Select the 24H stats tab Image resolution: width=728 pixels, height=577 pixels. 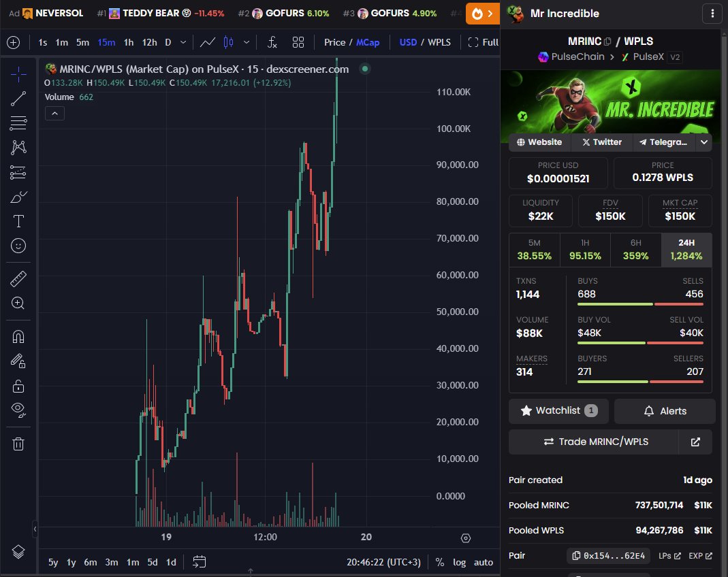[x=686, y=250]
